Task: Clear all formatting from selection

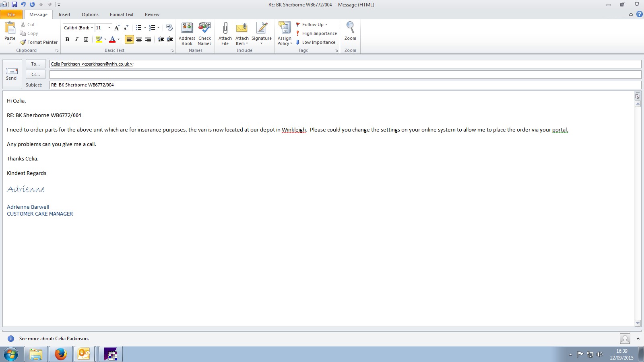Action: (169, 28)
